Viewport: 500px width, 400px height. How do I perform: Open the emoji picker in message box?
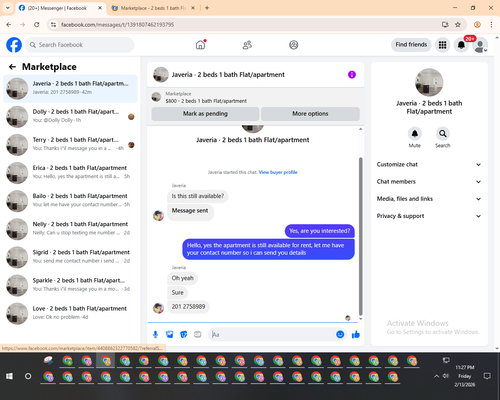[340, 334]
